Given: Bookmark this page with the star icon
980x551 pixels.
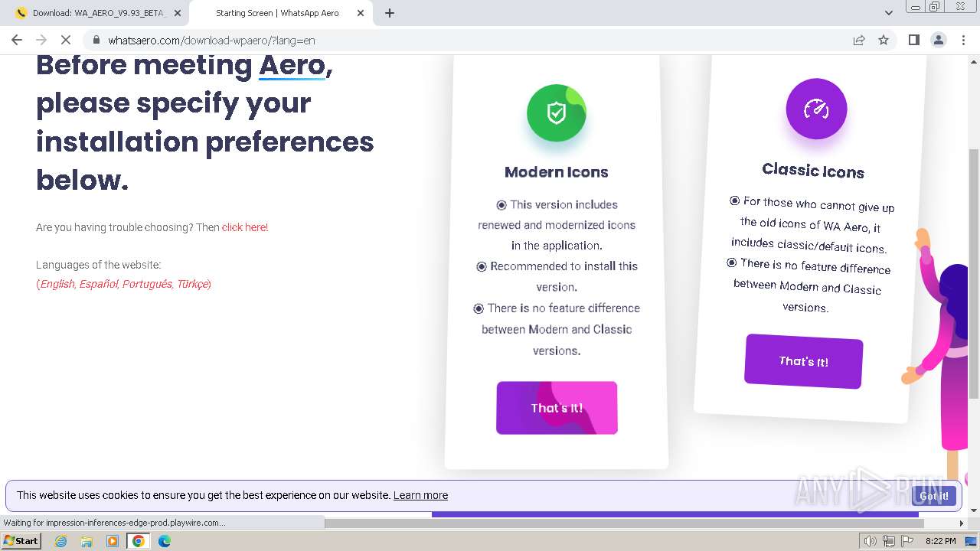Looking at the screenshot, I should tap(884, 40).
